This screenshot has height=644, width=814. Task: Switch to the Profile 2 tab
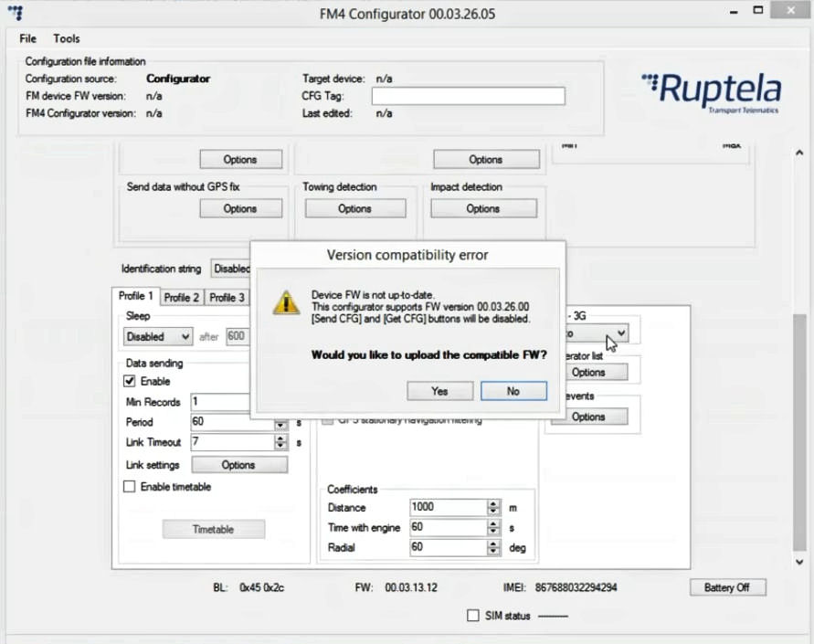pyautogui.click(x=180, y=296)
